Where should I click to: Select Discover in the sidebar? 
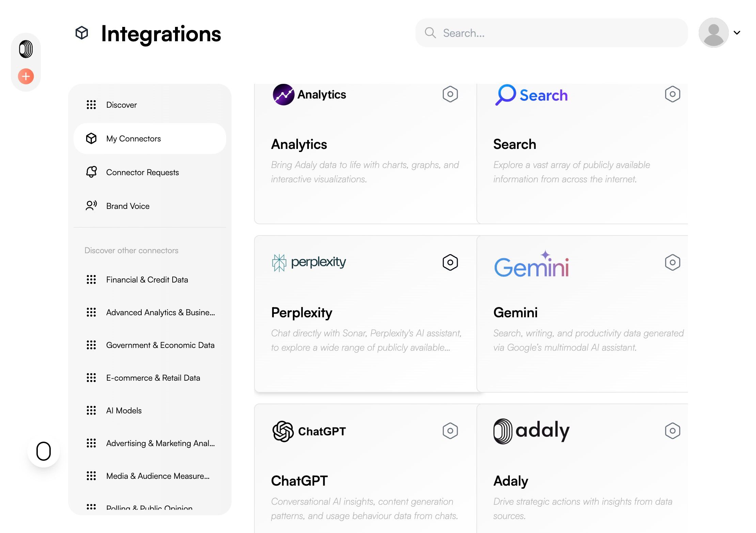click(121, 105)
